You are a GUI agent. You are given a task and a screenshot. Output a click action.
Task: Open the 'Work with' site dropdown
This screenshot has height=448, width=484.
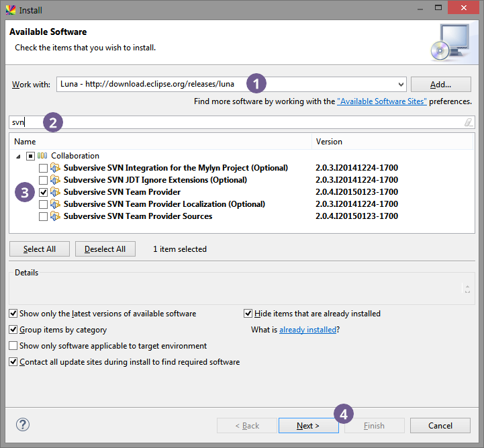[x=401, y=85]
